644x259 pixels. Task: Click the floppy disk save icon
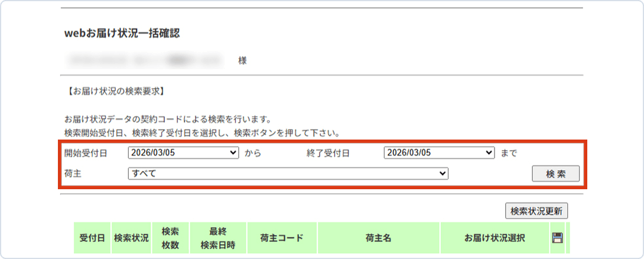click(557, 238)
